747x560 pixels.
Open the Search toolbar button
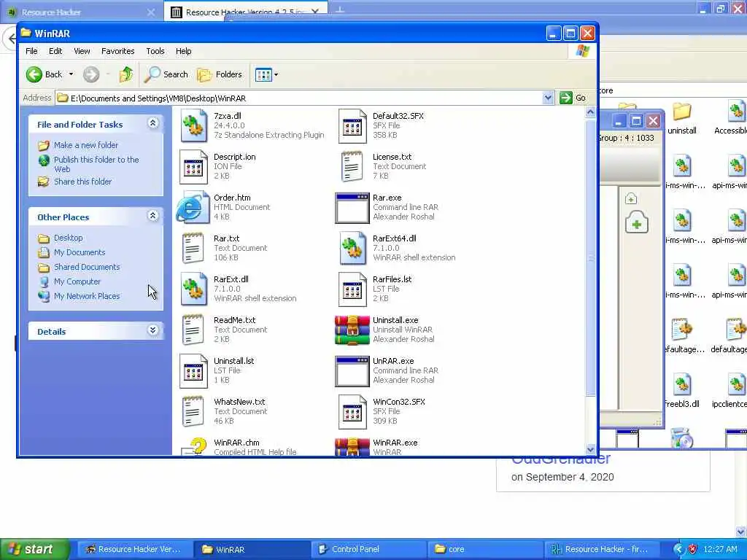(166, 74)
